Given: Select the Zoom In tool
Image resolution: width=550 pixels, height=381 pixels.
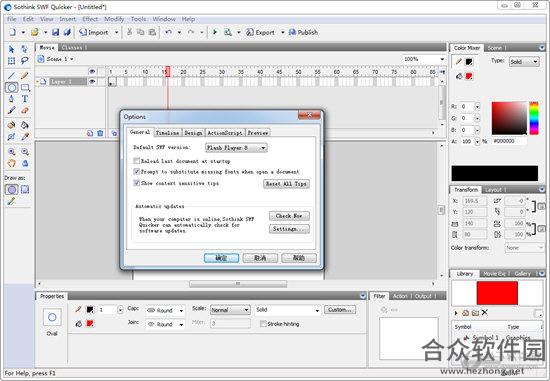Looking at the screenshot, I should 12,152.
